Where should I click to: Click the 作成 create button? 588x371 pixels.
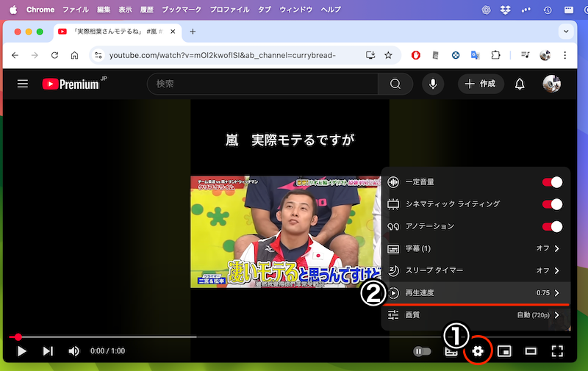pyautogui.click(x=481, y=84)
